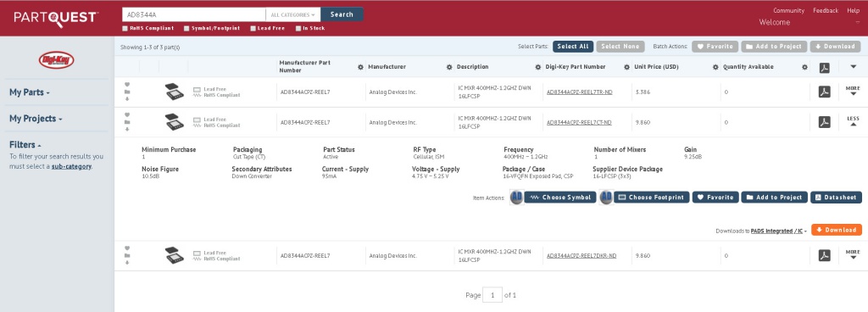Screen dimensions: 868x312
Task: Open PADS Integrated / IC download target dropdown
Action: click(x=778, y=231)
